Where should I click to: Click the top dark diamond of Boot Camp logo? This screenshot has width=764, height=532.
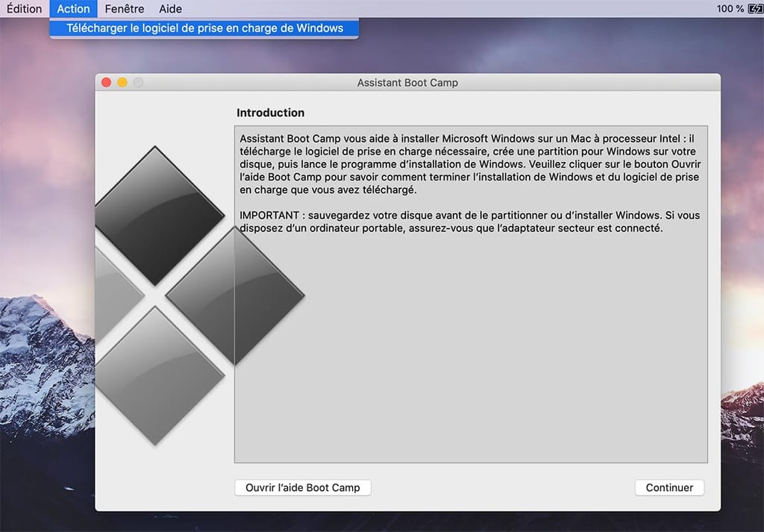155,216
